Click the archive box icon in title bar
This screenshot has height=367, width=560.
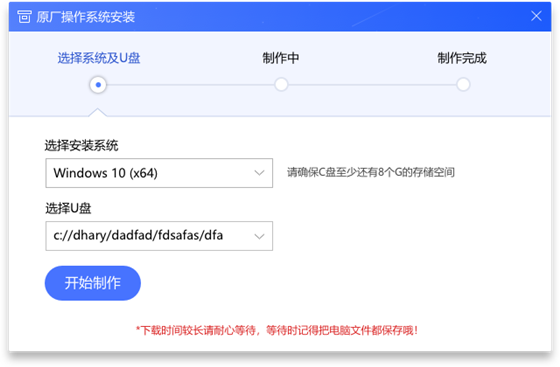tap(24, 16)
